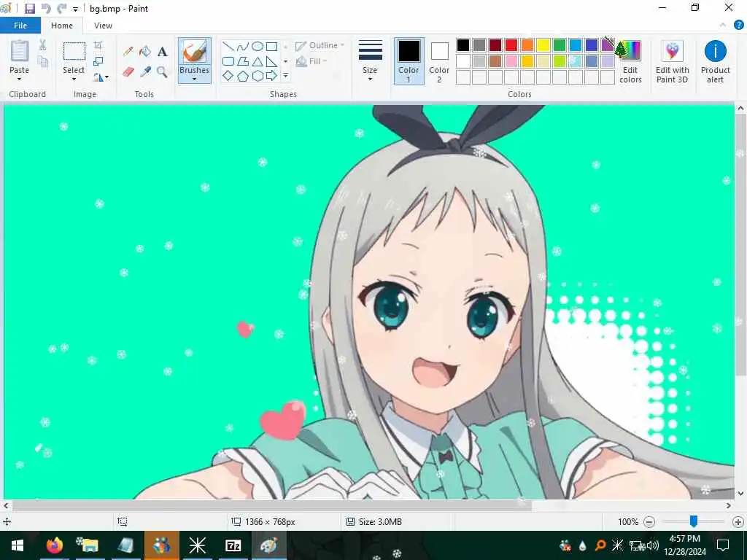Pick the Right arrow shape
Viewport: 747px width, 560px height.
[271, 76]
